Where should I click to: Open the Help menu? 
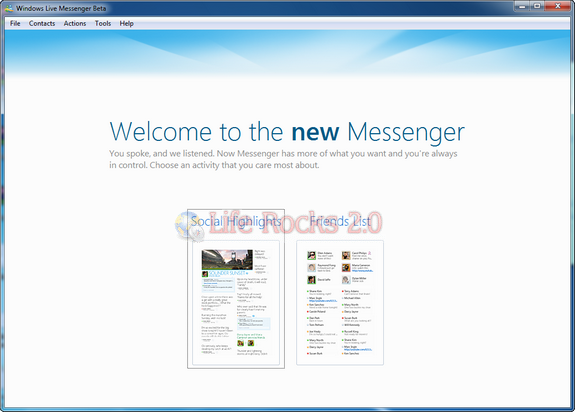pyautogui.click(x=127, y=23)
